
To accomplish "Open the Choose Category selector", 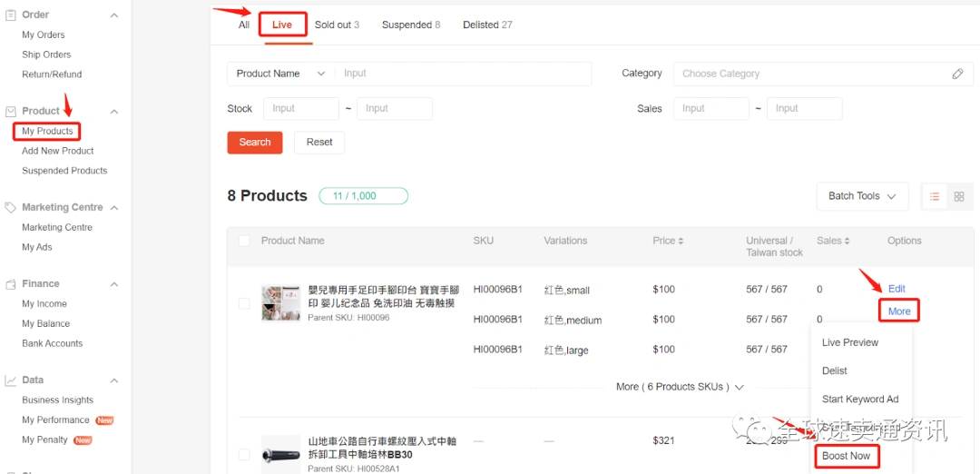I will tap(823, 74).
